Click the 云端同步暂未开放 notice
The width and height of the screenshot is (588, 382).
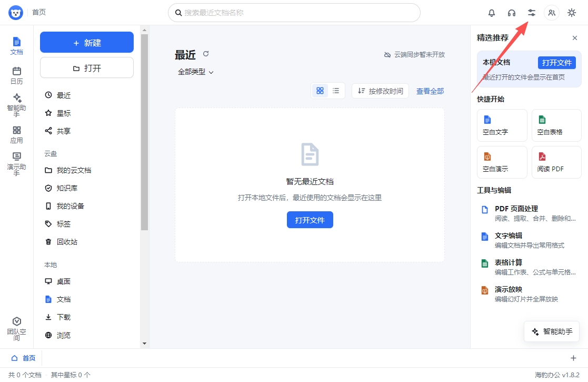click(x=414, y=55)
